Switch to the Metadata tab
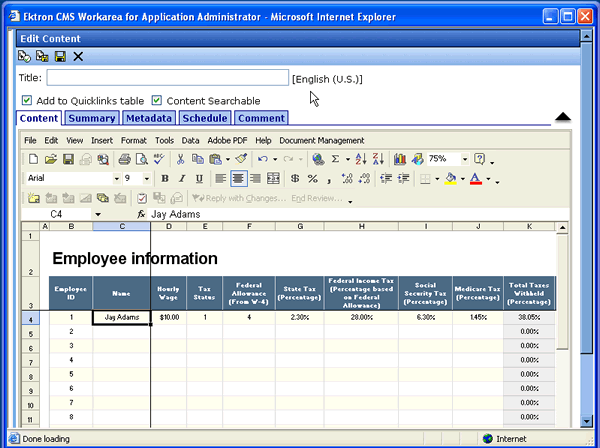Screen dimensions: 600x448 click(149, 118)
